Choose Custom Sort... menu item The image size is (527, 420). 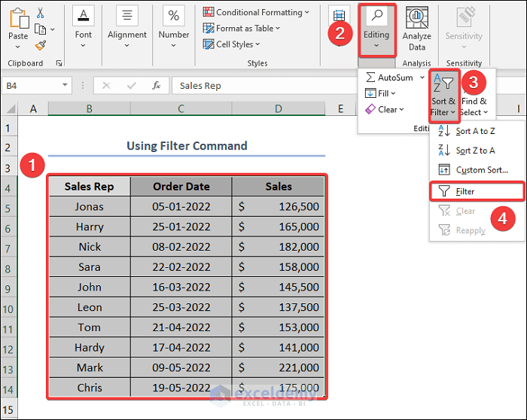click(x=477, y=170)
